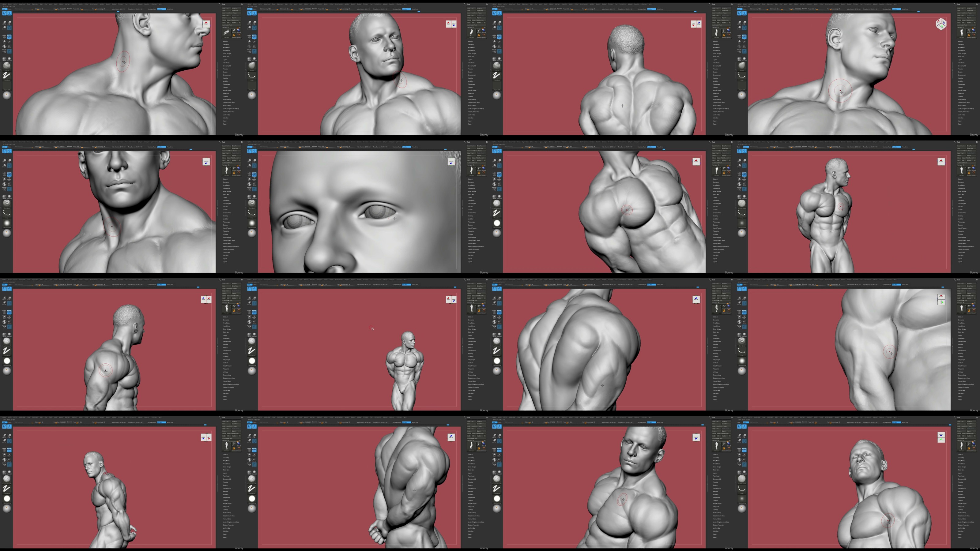980x551 pixels.
Task: Toggle Double button in top-left screenshot toolbar
Action: (x=161, y=9)
